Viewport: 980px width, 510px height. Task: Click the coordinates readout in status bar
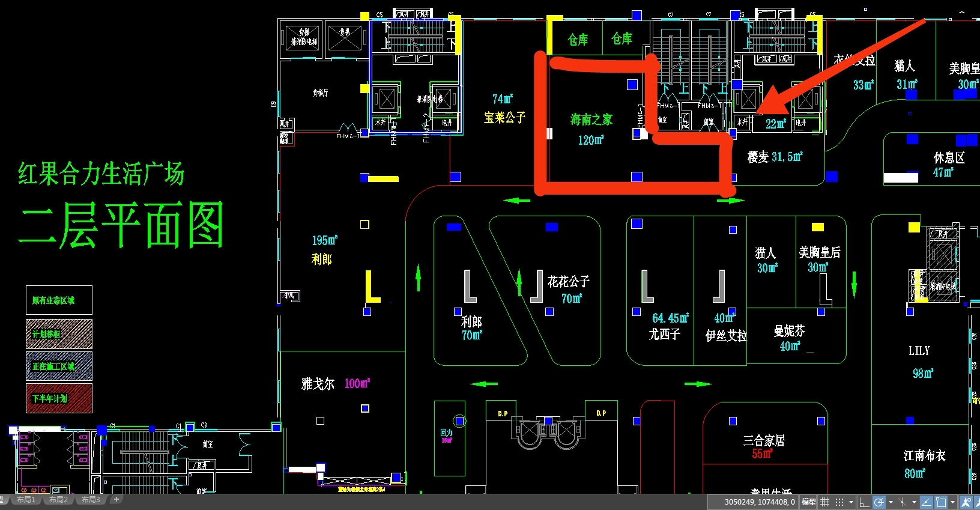(759, 502)
